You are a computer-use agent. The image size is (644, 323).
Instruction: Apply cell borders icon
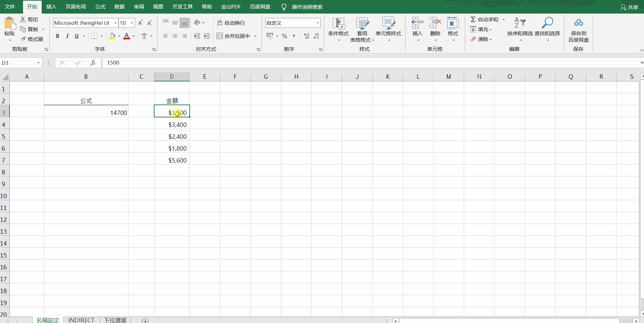point(95,36)
